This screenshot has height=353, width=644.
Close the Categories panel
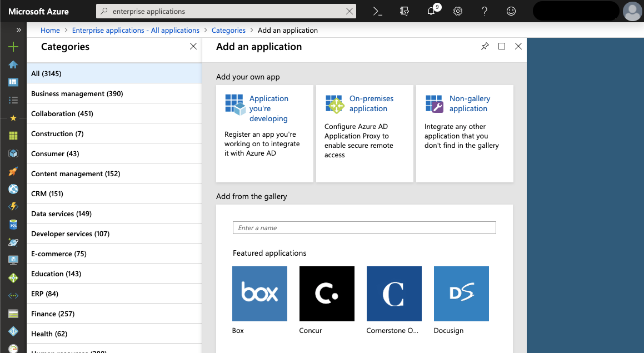tap(193, 46)
